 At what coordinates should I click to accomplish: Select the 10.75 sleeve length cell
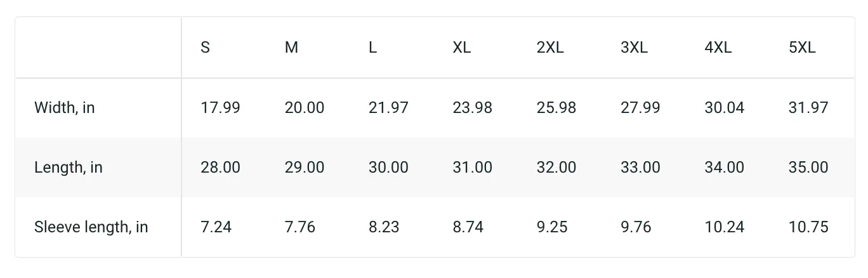808,227
